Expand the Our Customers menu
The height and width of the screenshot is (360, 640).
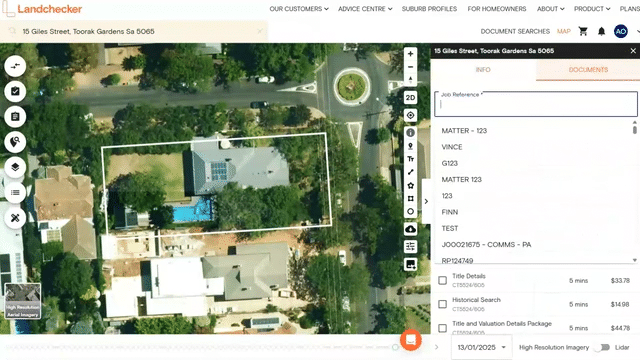point(299,9)
